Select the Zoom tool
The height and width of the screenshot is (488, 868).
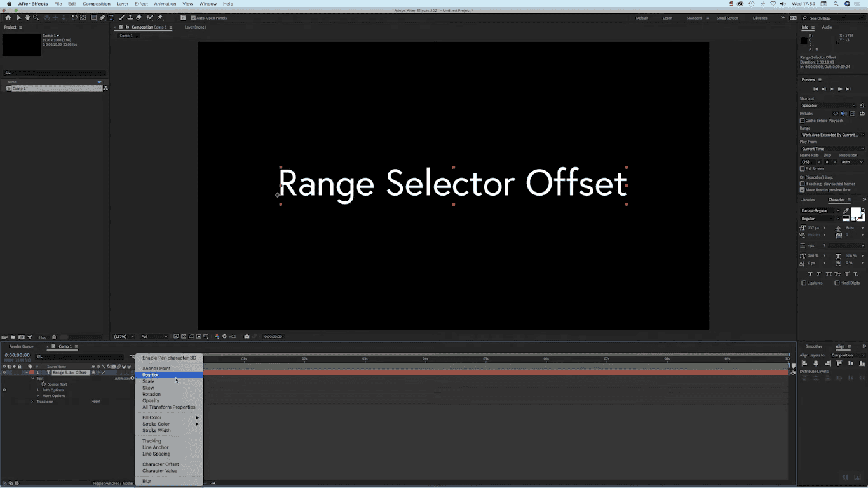click(36, 18)
